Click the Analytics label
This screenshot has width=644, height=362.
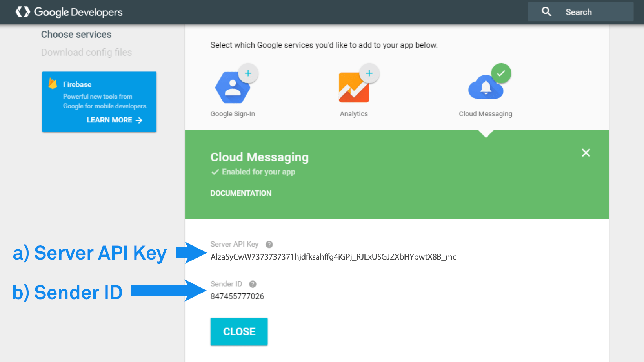(x=354, y=114)
